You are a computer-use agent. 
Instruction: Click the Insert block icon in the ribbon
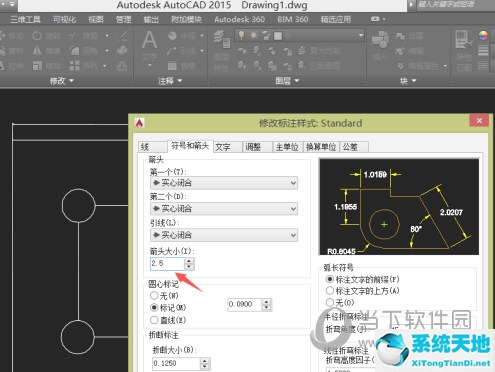(380, 39)
